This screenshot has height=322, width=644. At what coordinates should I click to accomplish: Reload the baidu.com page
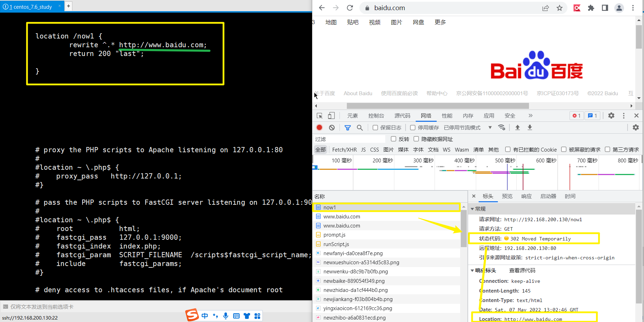(x=350, y=8)
